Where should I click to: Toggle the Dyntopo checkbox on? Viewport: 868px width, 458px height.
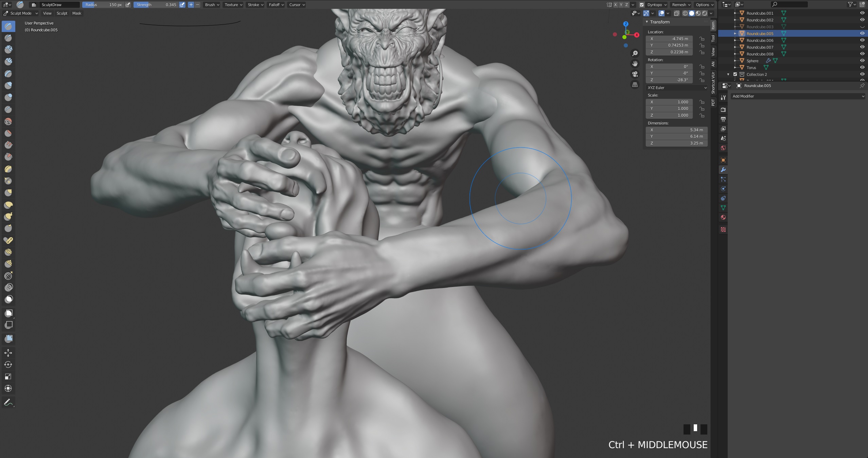[642, 4]
